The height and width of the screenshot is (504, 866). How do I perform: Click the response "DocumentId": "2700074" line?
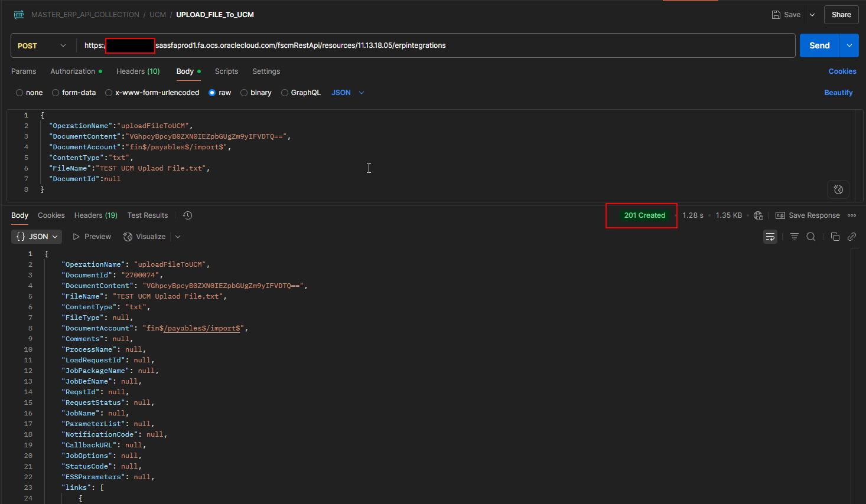click(x=112, y=275)
